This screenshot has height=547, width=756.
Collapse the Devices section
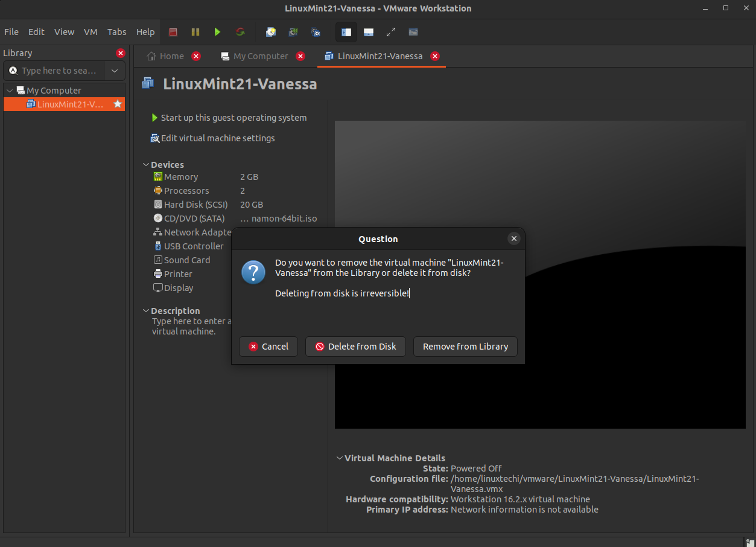(x=146, y=165)
